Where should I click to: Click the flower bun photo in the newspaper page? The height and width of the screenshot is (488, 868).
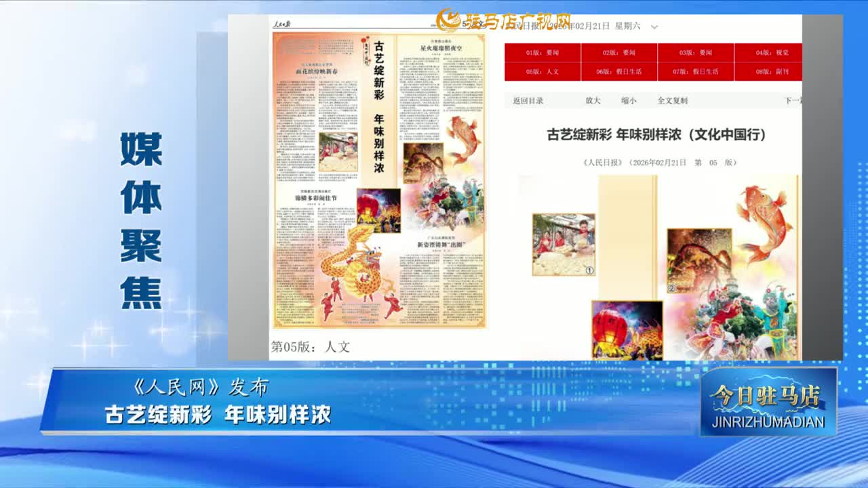click(x=338, y=152)
